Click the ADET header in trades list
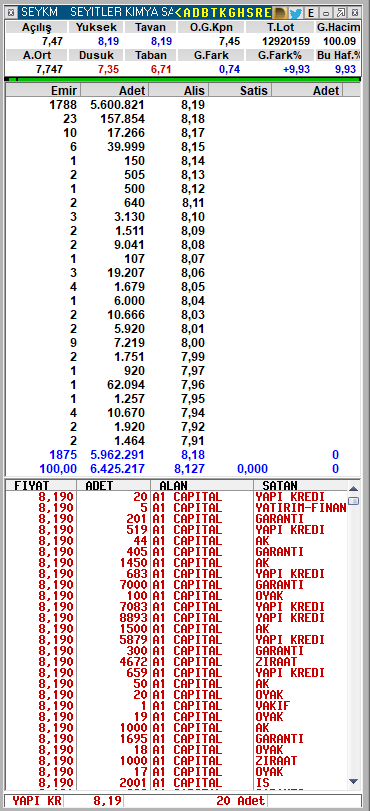This screenshot has width=370, height=811. (x=113, y=486)
